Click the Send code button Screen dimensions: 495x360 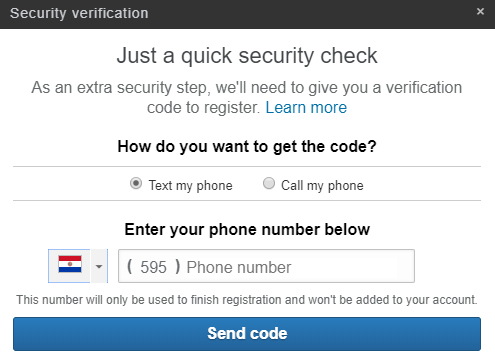[x=247, y=334]
